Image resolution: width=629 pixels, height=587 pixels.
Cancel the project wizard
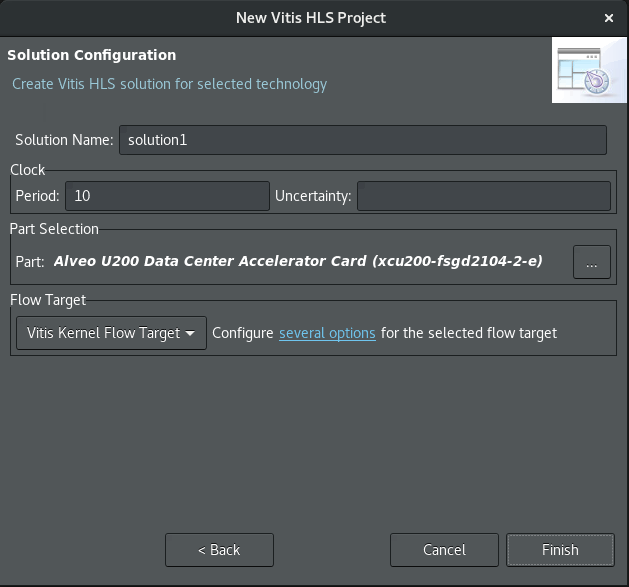[x=444, y=550]
